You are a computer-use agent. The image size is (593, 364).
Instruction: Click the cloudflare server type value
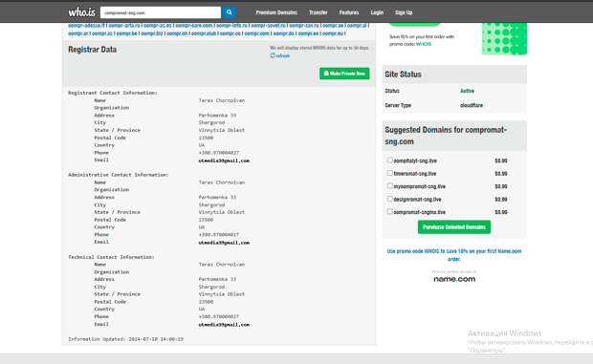click(472, 105)
